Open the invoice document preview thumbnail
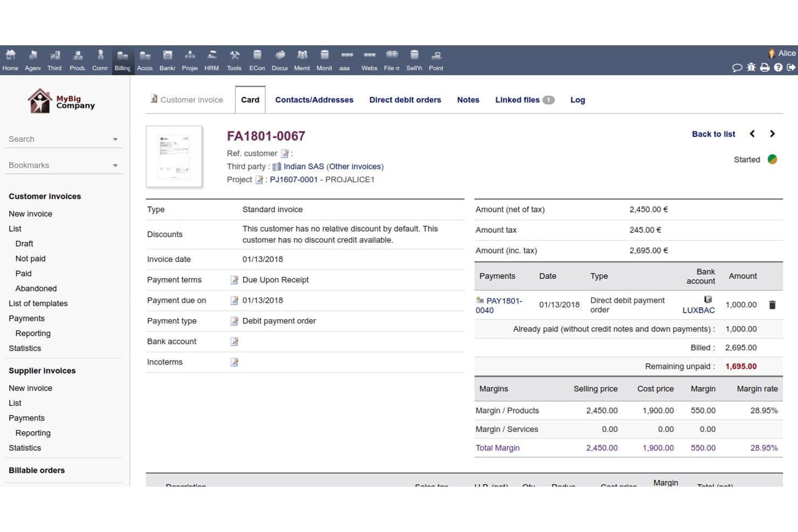798x532 pixels. tap(174, 157)
